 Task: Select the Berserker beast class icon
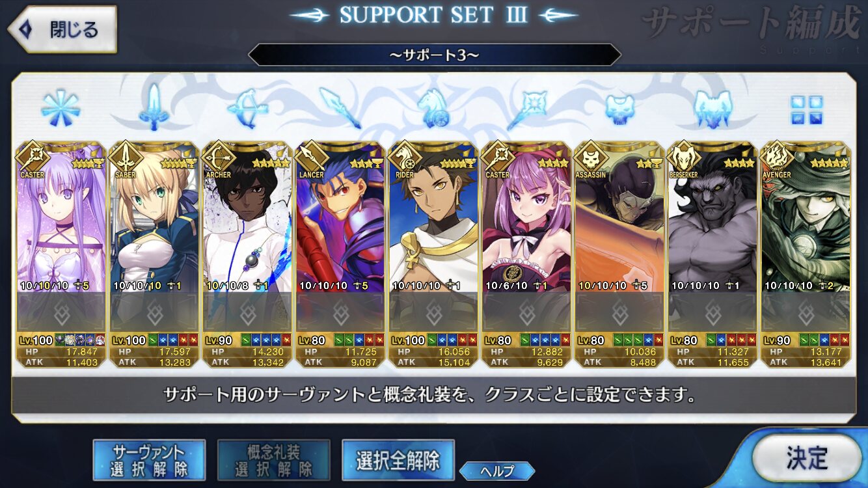pos(712,109)
